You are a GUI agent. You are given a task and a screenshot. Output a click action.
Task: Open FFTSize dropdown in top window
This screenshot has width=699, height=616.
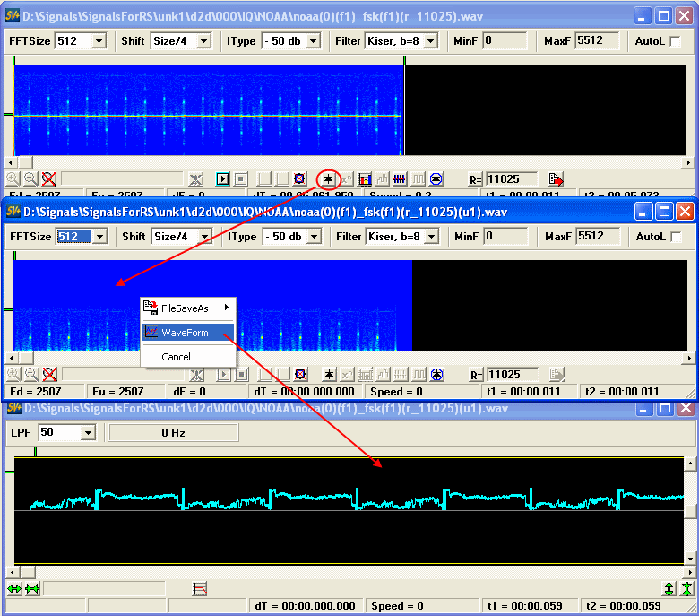(x=99, y=41)
